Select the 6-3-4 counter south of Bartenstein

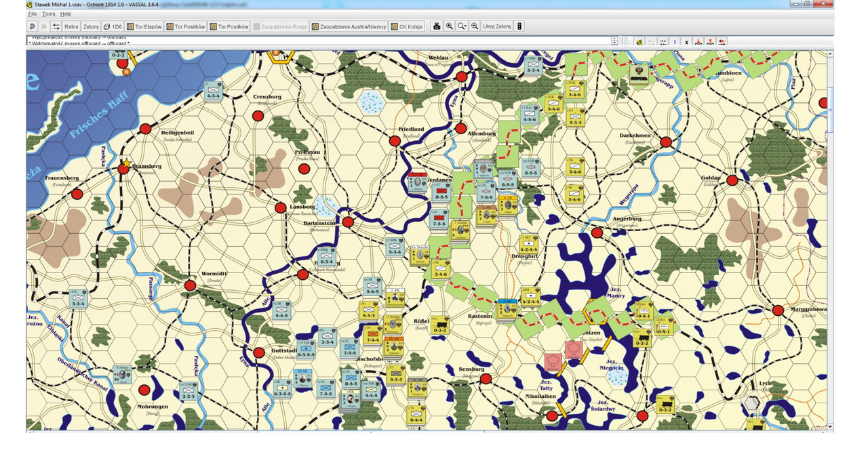(326, 256)
